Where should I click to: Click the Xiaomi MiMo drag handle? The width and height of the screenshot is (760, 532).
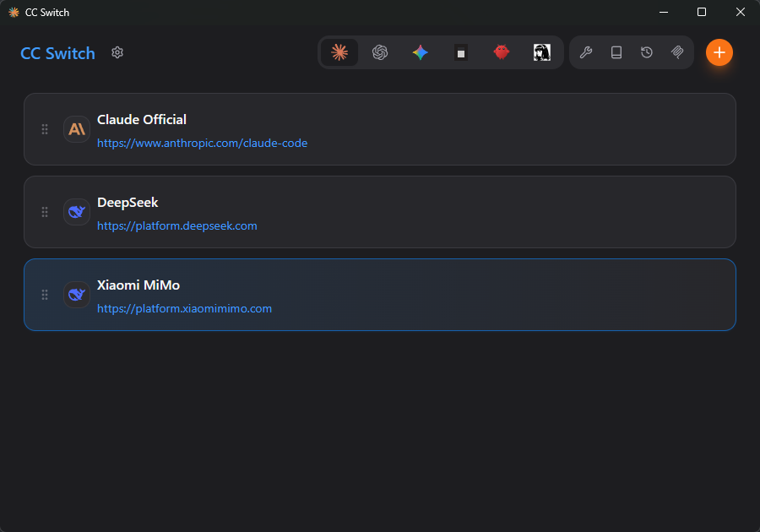(45, 295)
